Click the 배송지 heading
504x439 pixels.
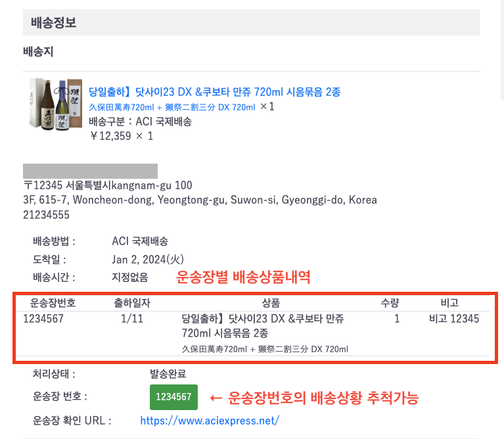pyautogui.click(x=38, y=52)
